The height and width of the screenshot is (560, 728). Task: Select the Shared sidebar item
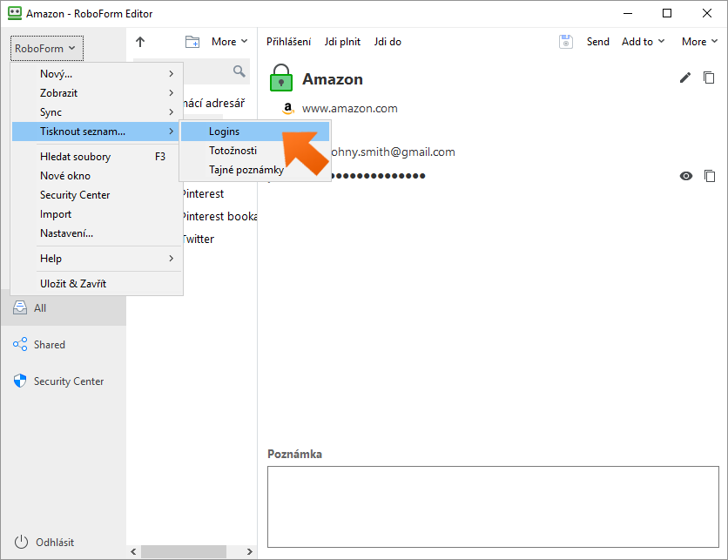pyautogui.click(x=64, y=345)
